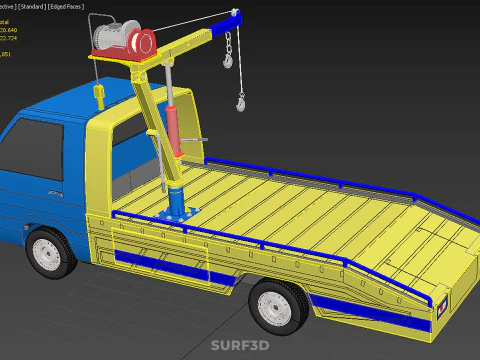480x360 pixels.
Task: Select the truck's rear wheel
Action: (279, 306)
